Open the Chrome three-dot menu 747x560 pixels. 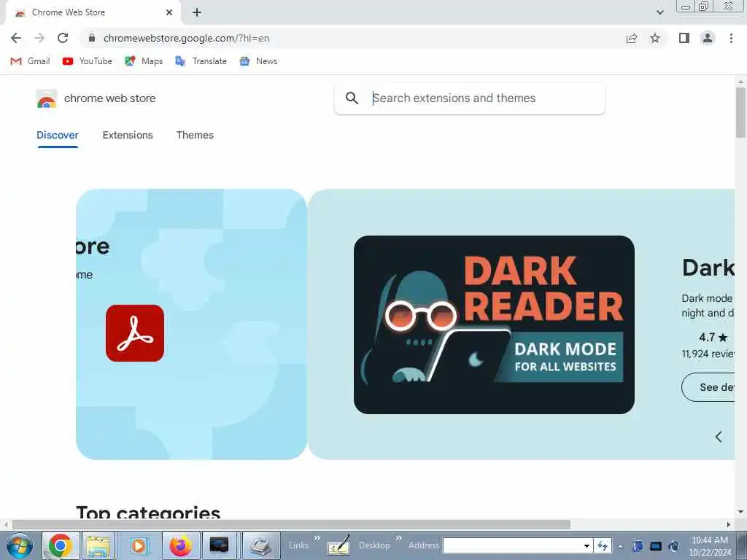(731, 38)
